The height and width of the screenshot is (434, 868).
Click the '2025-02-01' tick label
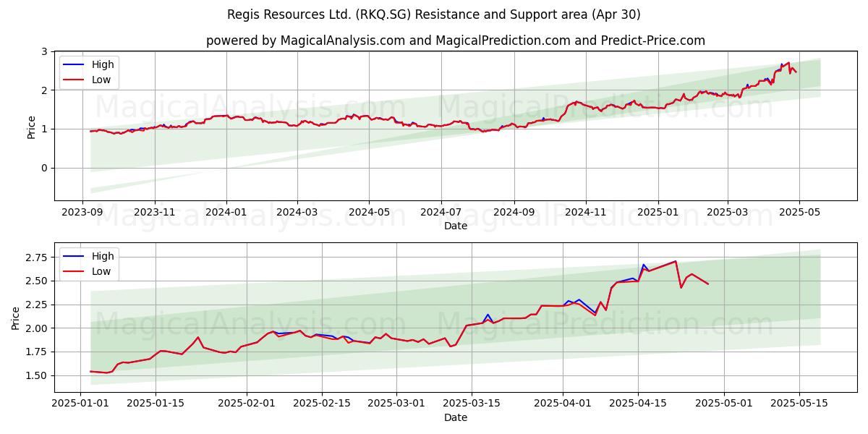tap(247, 404)
